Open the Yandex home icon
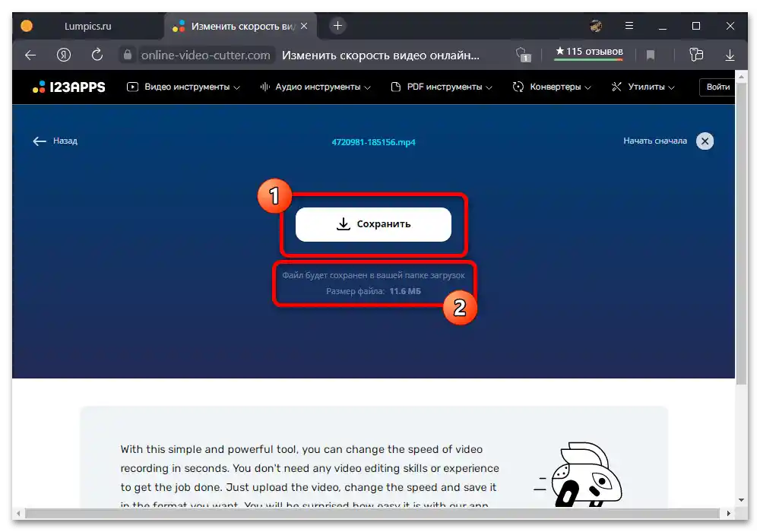Viewport: 760px width, 532px height. (64, 55)
